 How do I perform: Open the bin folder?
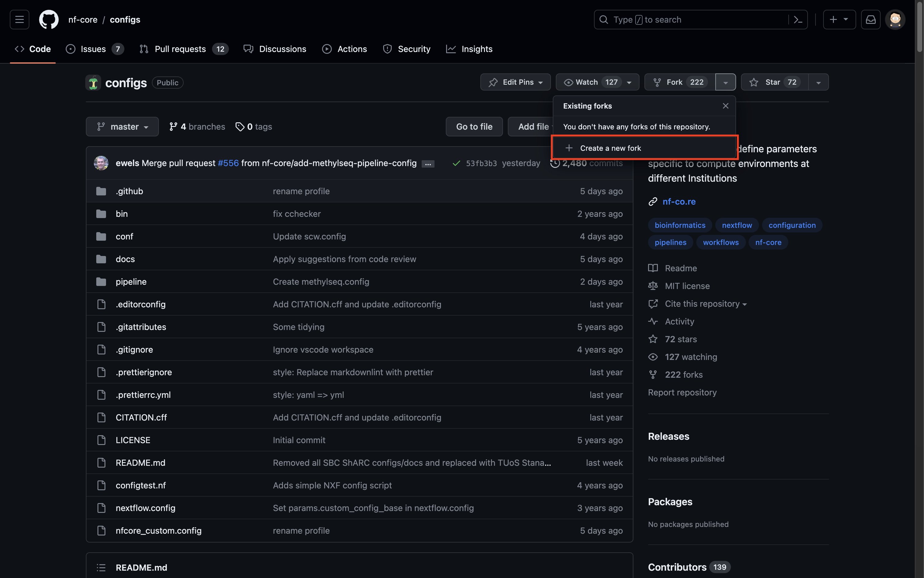[122, 214]
